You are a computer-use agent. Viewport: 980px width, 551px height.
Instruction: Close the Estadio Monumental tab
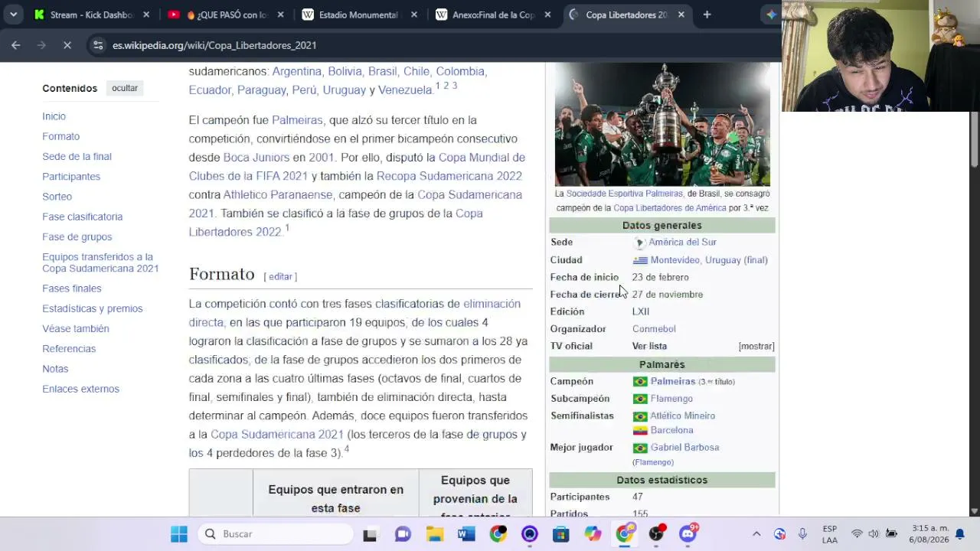[414, 15]
